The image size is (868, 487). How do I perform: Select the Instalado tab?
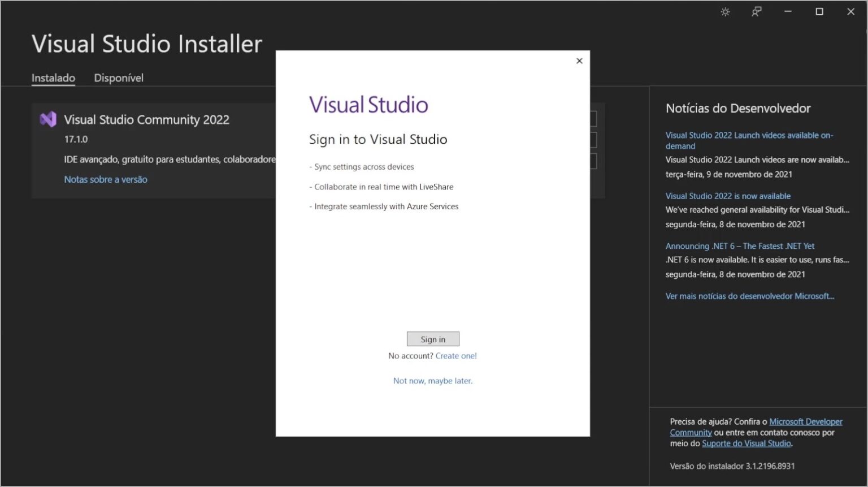tap(53, 77)
